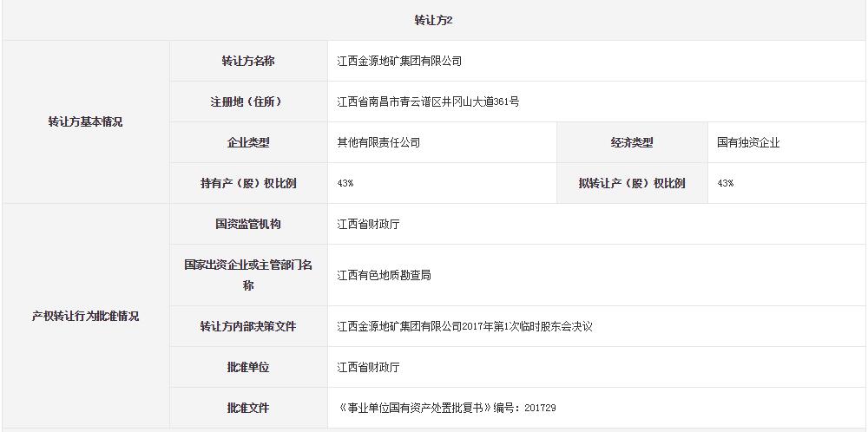Select the address 江西省南昌市青云谱区井冈山大道361号
The height and width of the screenshot is (432, 868).
(x=428, y=101)
